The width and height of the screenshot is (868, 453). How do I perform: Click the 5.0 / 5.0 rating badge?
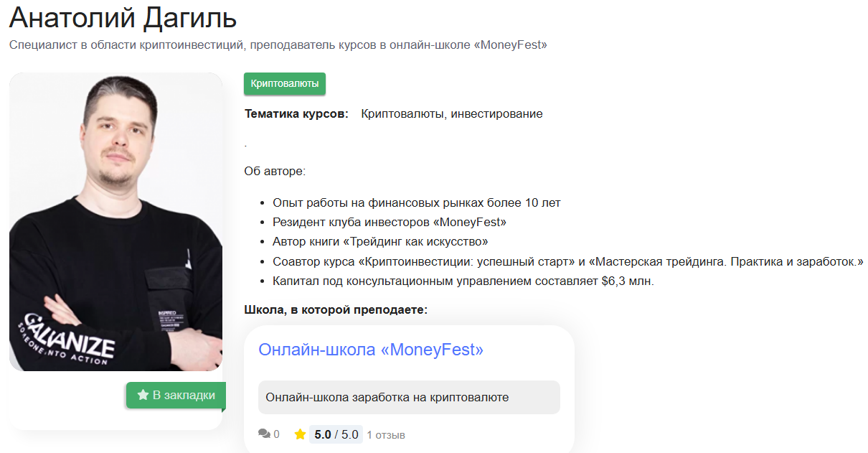(336, 434)
